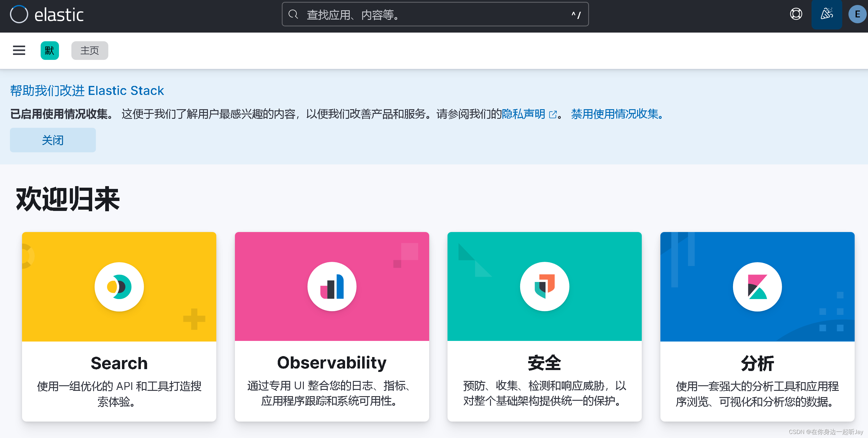
Task: Click the 帮助我们改进 Elastic Stack heading
Action: [x=87, y=91]
